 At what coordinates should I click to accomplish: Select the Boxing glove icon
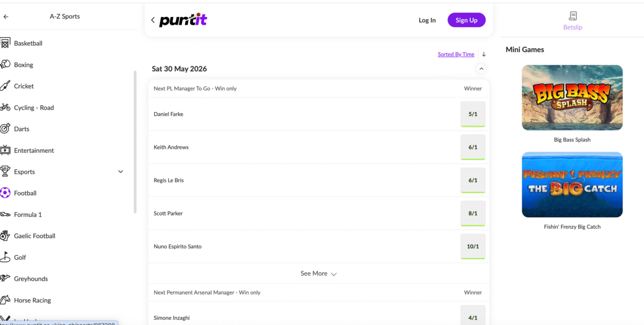(5, 64)
